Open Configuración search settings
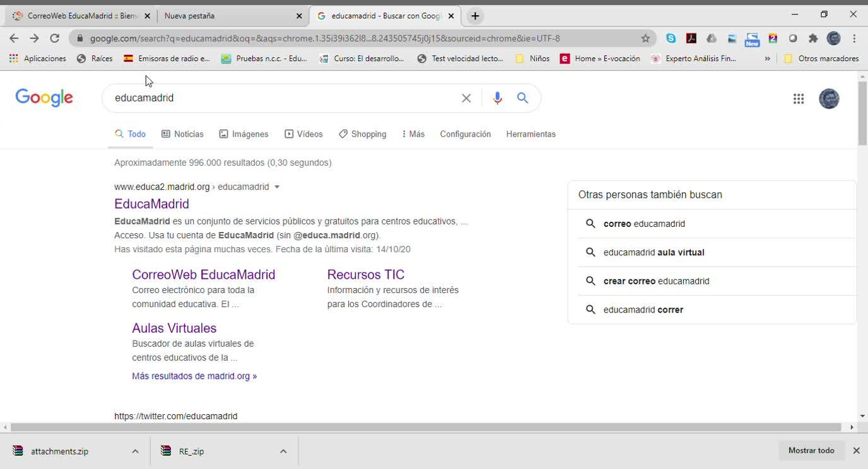This screenshot has width=868, height=469. coord(466,134)
